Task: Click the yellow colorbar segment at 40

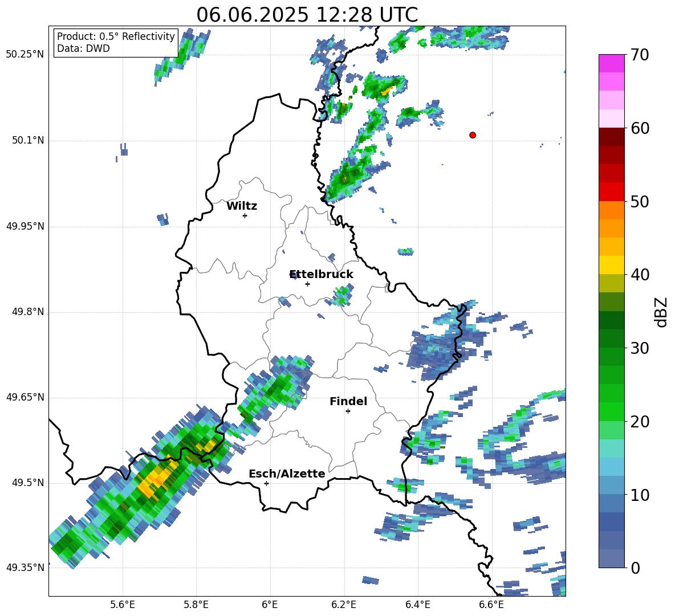Action: (611, 265)
